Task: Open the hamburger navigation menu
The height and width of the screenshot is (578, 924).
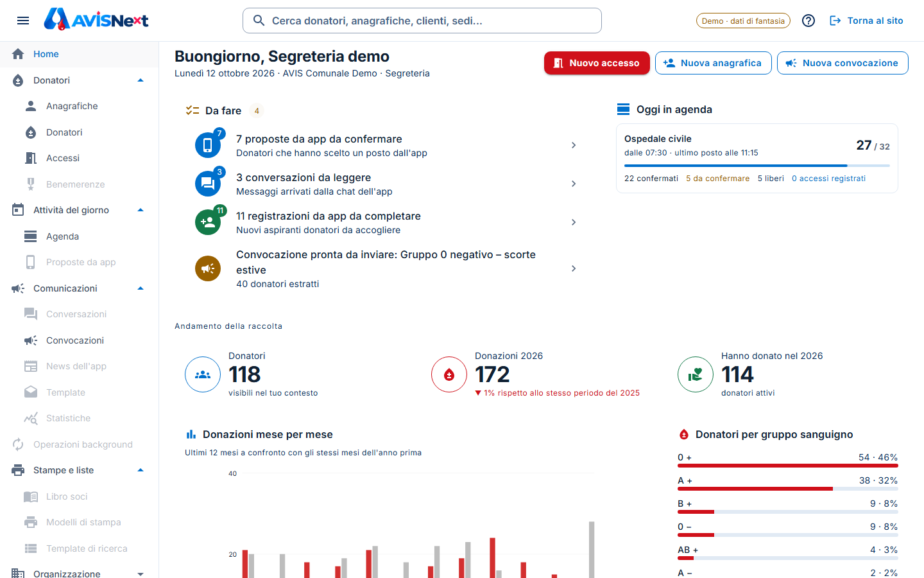Action: tap(23, 21)
